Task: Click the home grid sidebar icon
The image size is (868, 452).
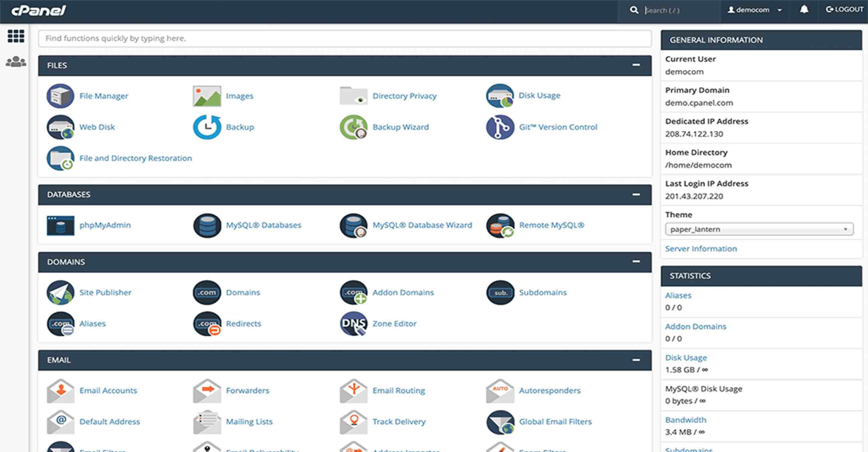Action: coord(16,36)
